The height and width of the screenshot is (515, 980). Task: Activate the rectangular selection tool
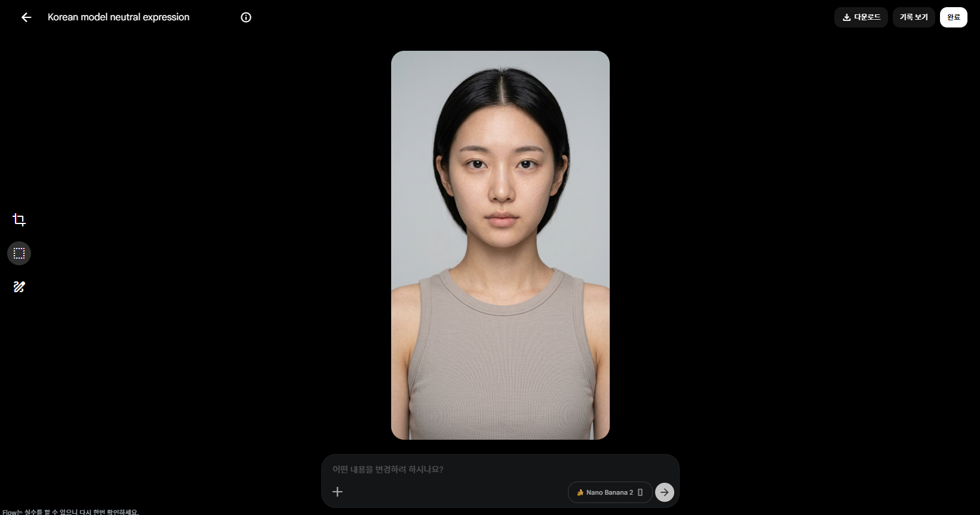(19, 253)
